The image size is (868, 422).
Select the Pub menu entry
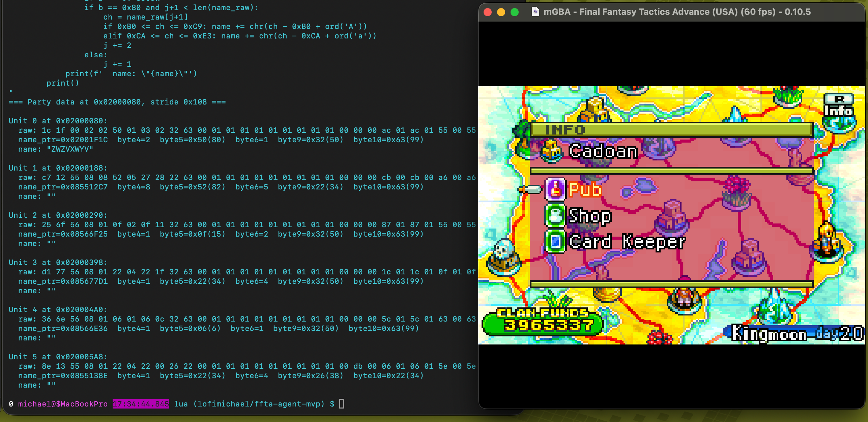click(x=585, y=190)
